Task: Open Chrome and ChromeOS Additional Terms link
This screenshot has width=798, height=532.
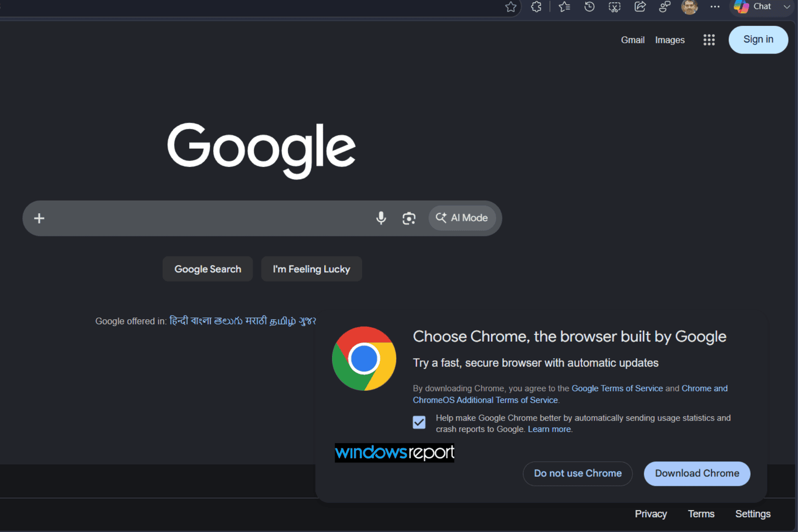Action: (x=570, y=394)
